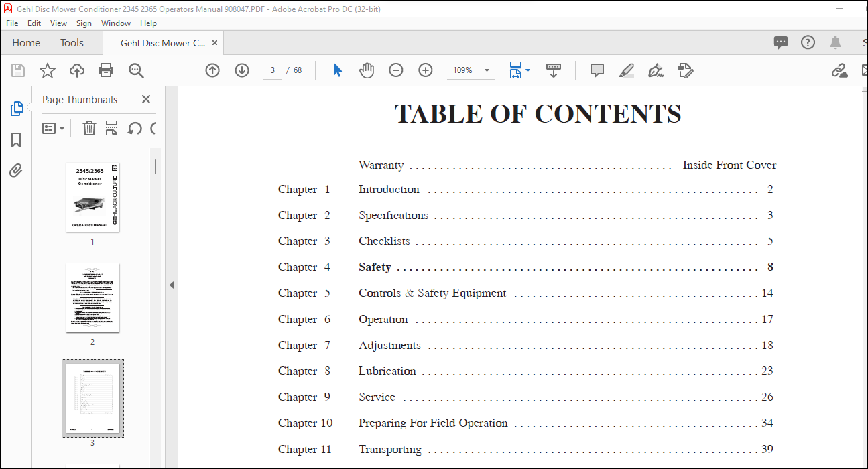Click the Operation contents entry
Viewport: 868px width, 469px height.
(383, 320)
